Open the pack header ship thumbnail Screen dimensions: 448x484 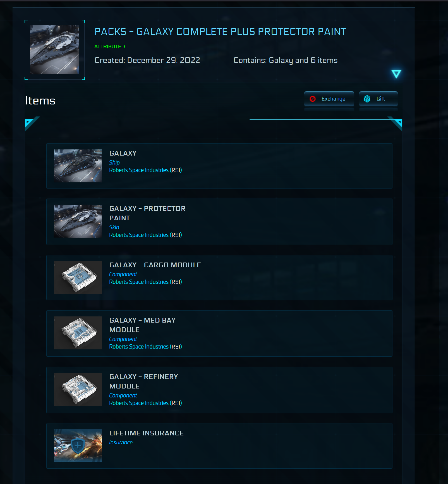(55, 50)
